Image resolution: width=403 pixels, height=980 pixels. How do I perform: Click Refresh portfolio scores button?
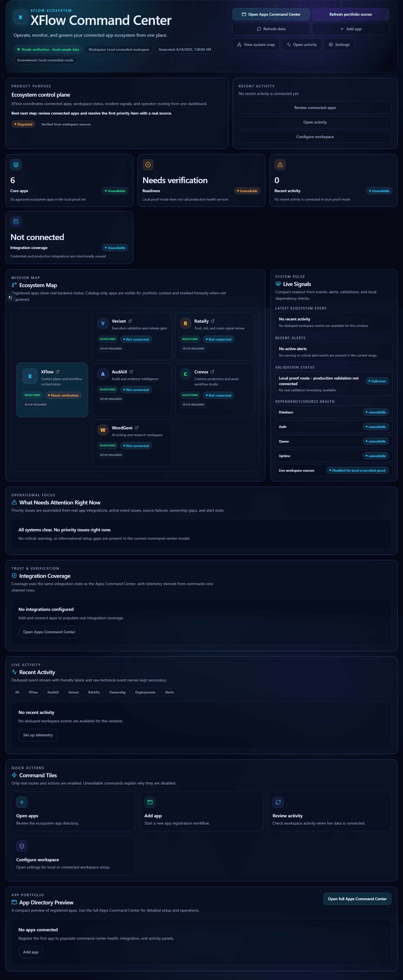pyautogui.click(x=351, y=15)
